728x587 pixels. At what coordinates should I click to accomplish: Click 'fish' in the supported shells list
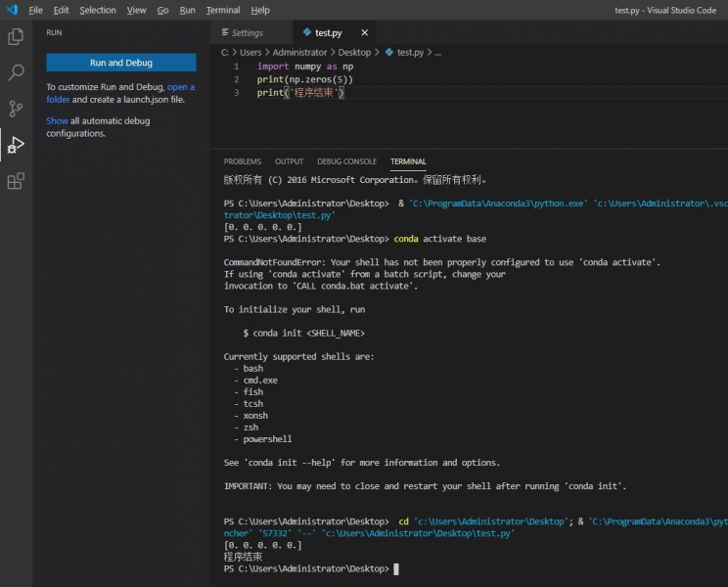tap(253, 391)
